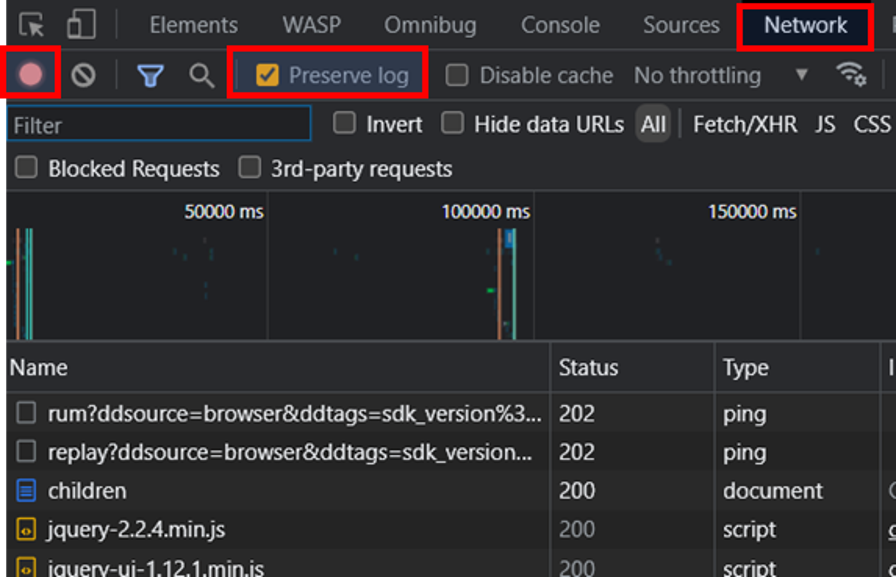Viewport: 896px width, 577px height.
Task: Enable the Disable cache checkbox
Action: [457, 75]
